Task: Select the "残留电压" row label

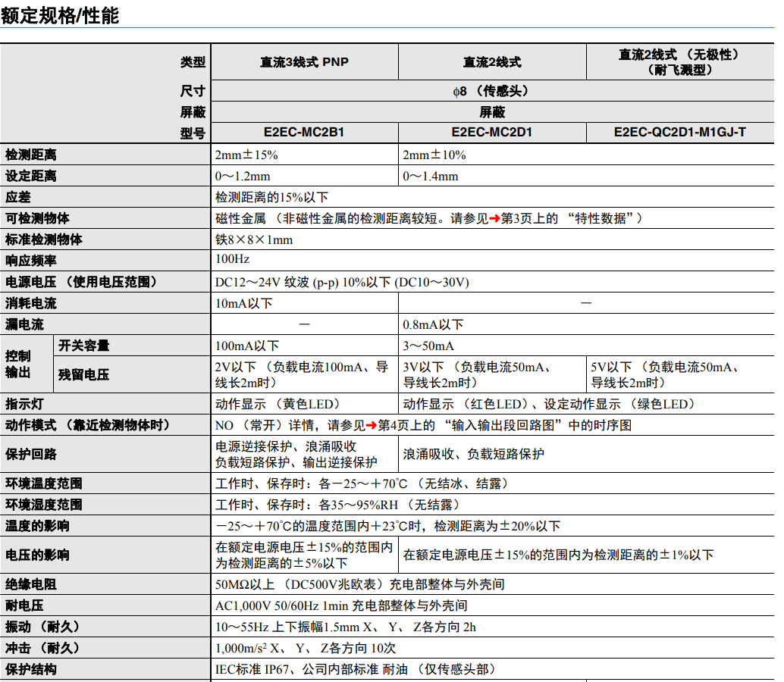Action: point(84,375)
